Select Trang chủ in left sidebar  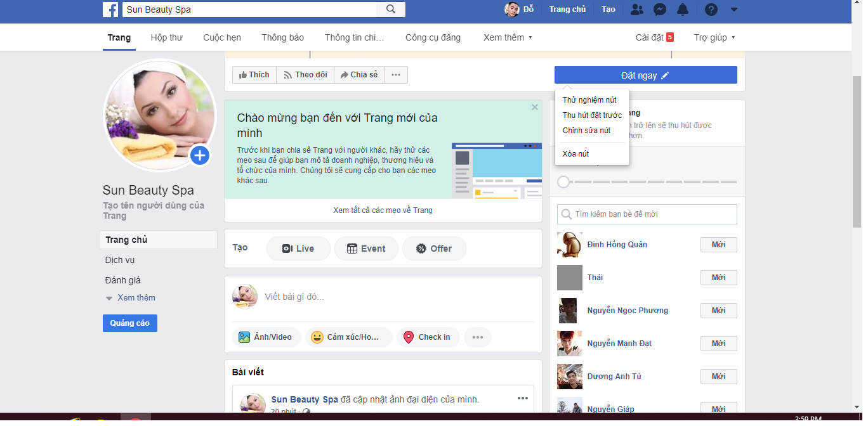click(x=159, y=240)
